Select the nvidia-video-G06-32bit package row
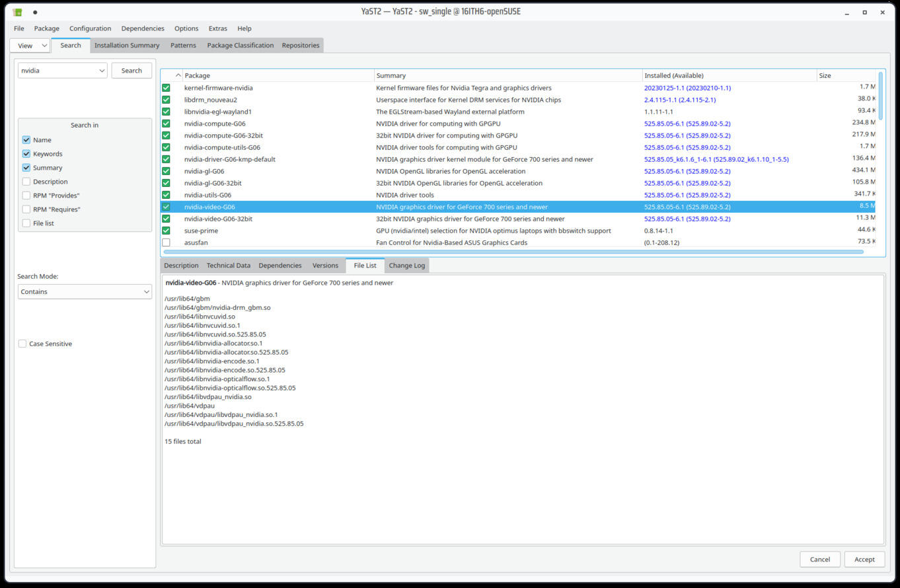Screen dimensions: 900x588 click(517, 219)
